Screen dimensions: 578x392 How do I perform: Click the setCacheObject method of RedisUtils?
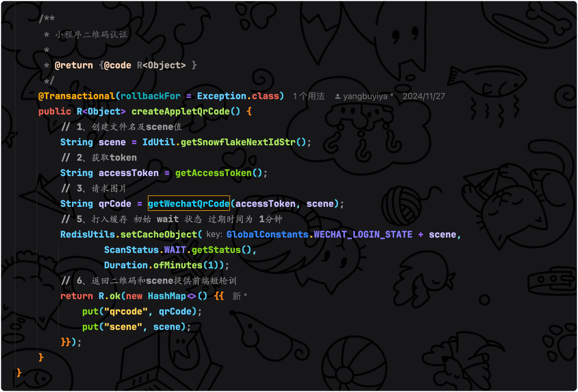[158, 234]
